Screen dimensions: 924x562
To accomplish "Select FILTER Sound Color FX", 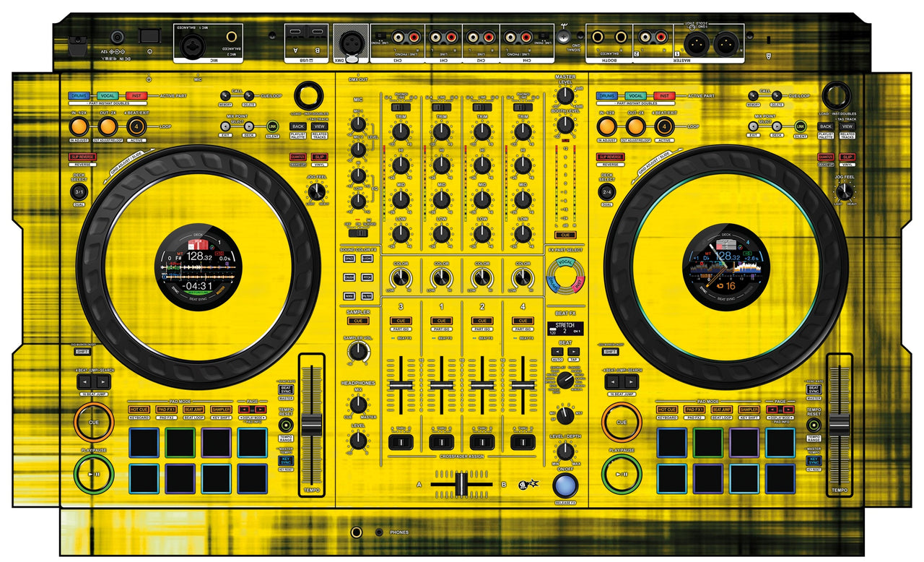I will 367,295.
